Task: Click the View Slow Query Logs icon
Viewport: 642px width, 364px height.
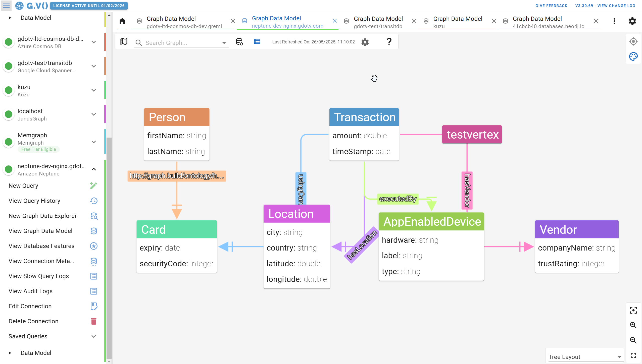Action: click(93, 276)
